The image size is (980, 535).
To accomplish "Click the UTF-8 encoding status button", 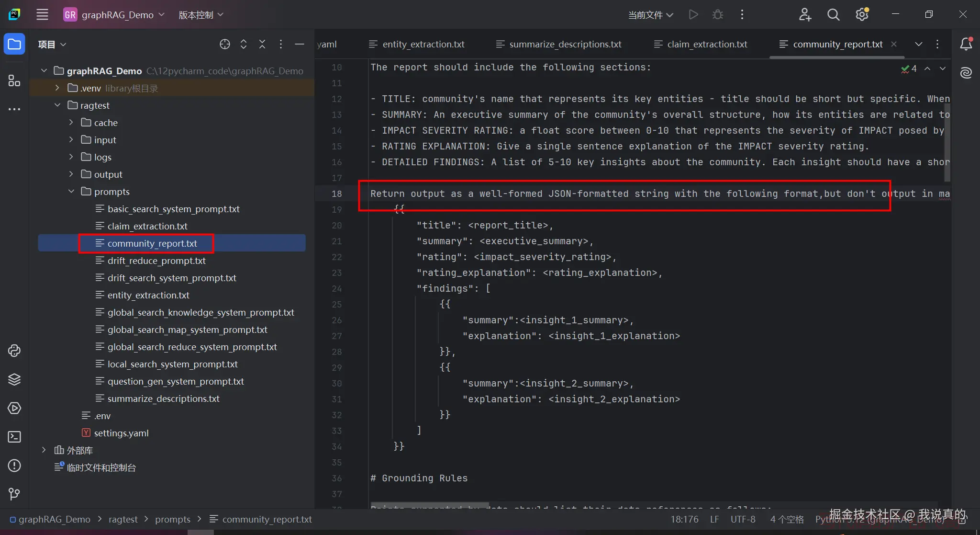I will point(743,519).
